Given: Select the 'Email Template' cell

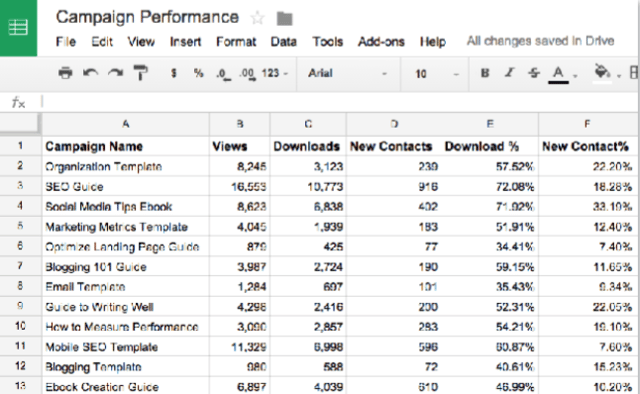Looking at the screenshot, I should click(x=126, y=286).
